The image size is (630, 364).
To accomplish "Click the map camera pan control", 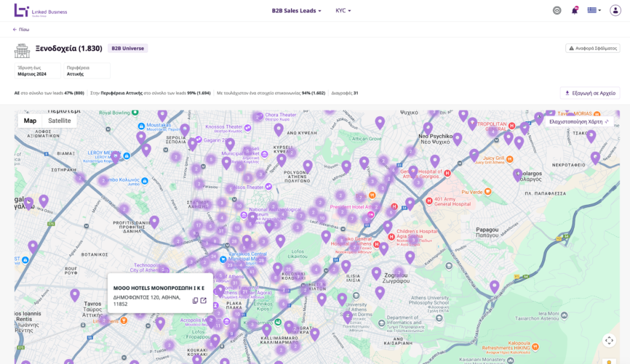I will (609, 340).
